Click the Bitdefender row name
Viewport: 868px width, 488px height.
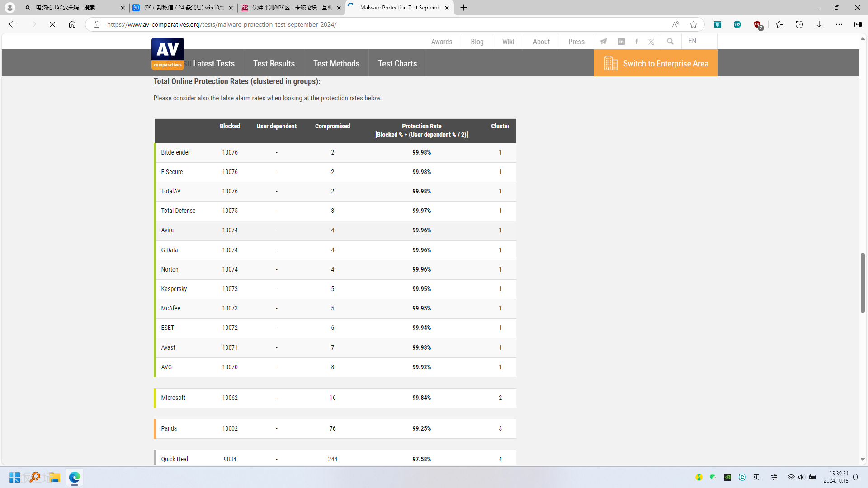click(175, 152)
